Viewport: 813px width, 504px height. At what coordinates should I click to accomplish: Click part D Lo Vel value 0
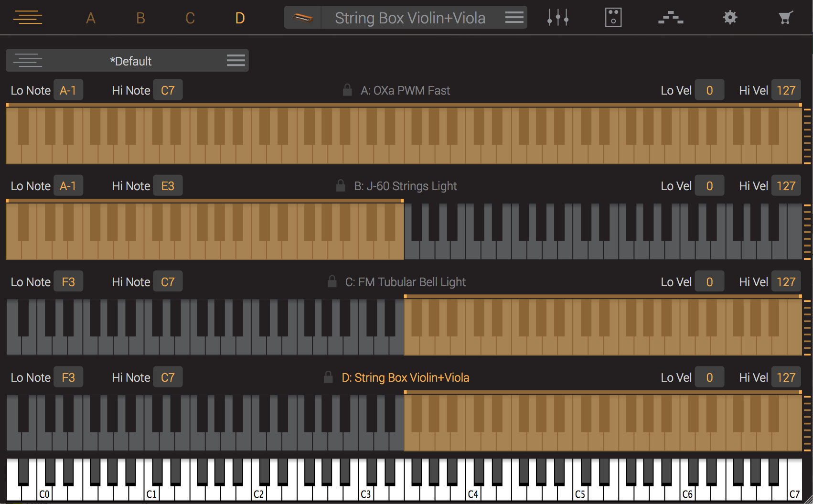click(x=709, y=377)
